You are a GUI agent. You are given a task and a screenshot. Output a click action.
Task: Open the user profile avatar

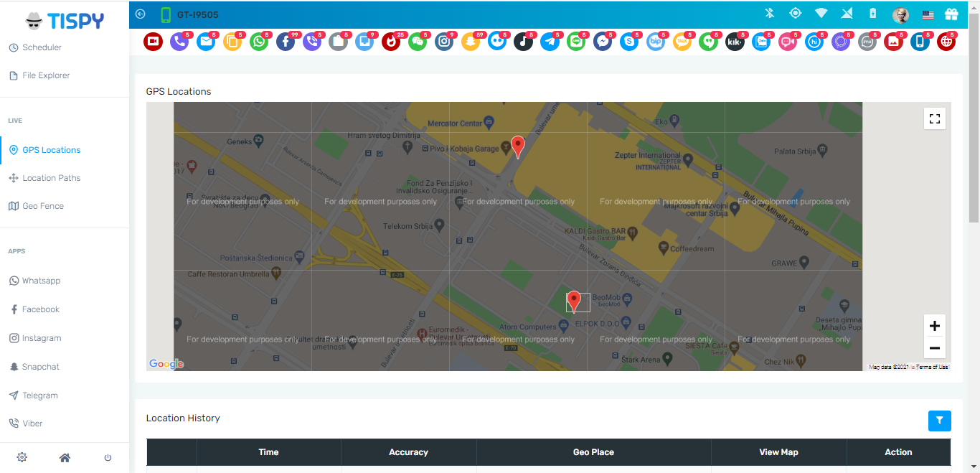901,14
